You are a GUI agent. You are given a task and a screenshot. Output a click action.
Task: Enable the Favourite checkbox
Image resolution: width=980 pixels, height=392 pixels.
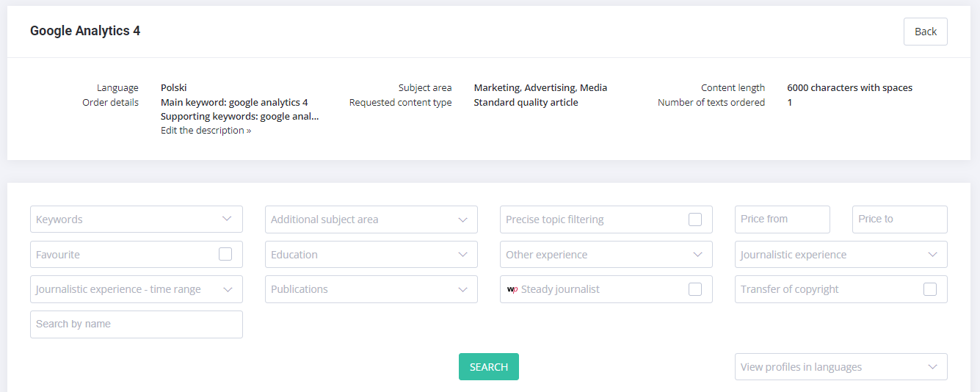click(225, 254)
